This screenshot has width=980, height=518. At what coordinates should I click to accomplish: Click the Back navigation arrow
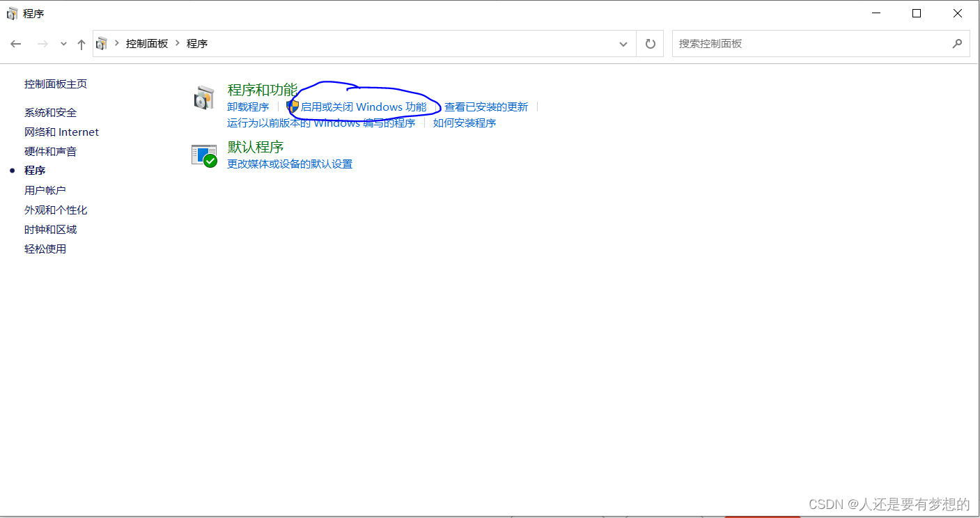pos(16,43)
